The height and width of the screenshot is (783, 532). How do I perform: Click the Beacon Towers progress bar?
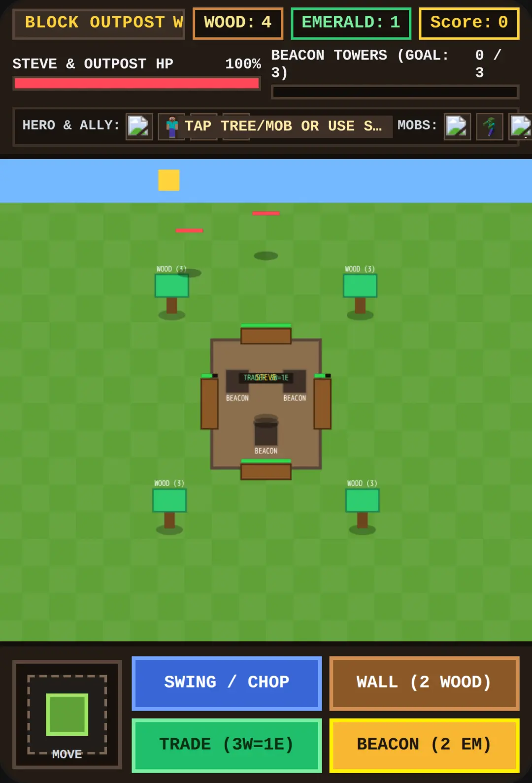point(395,92)
